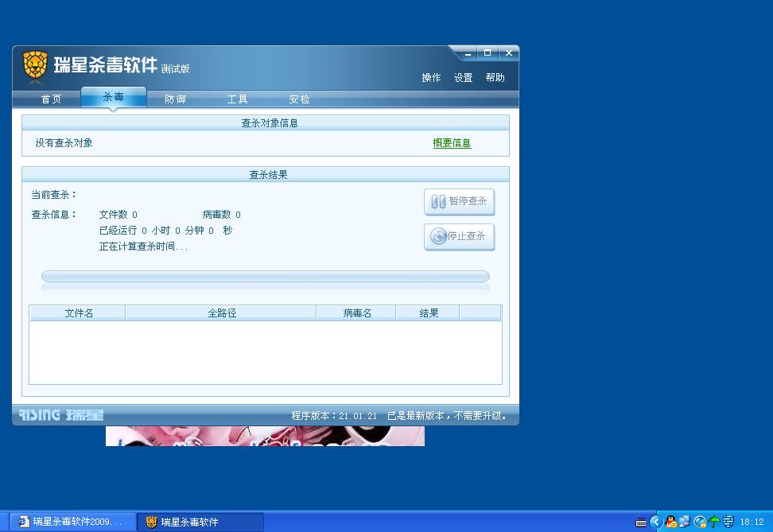Minimize the Rising antivirus window

click(x=468, y=53)
